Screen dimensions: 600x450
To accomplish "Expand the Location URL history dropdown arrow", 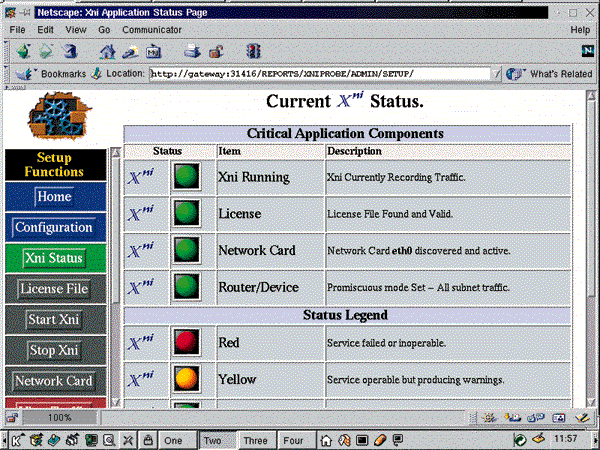I will 497,73.
